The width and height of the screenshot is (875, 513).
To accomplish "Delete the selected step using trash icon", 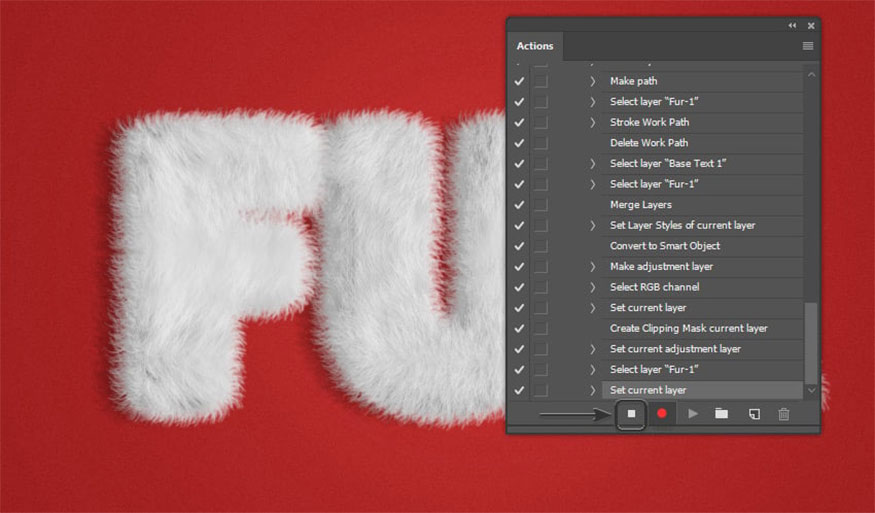I will (784, 413).
